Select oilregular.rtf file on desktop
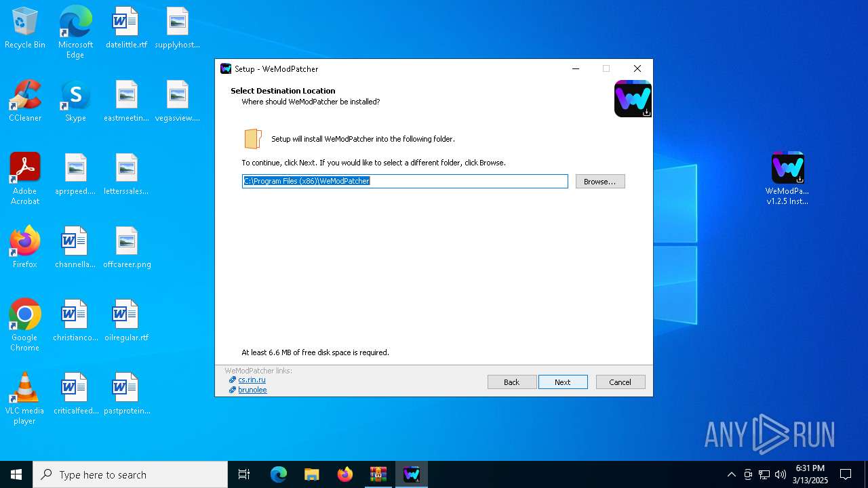The width and height of the screenshot is (868, 488). point(126,321)
